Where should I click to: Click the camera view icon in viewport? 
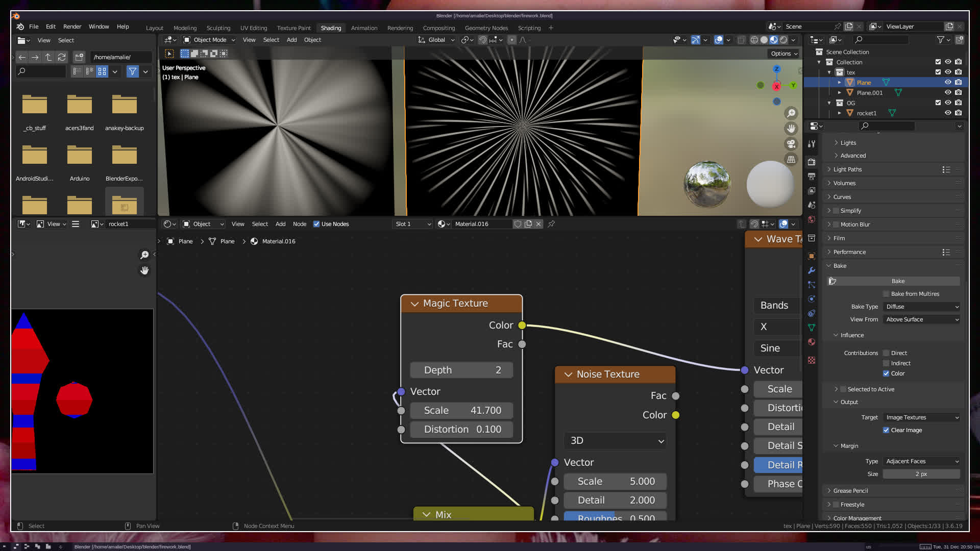point(791,144)
